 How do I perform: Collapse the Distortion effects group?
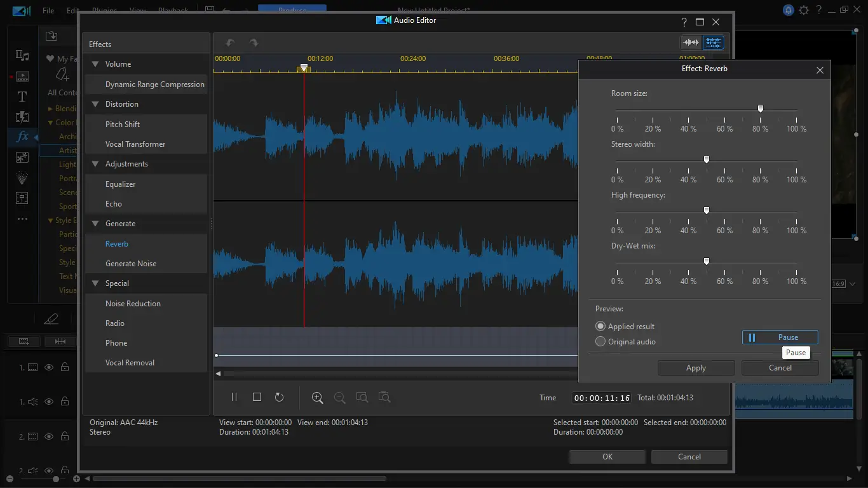[95, 104]
